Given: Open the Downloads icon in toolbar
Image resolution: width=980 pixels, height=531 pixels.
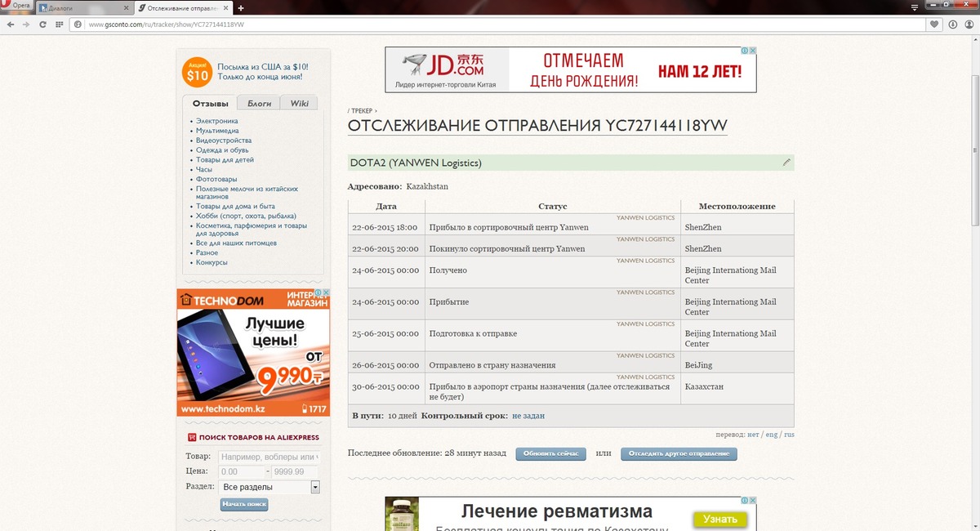Looking at the screenshot, I should pyautogui.click(x=952, y=25).
